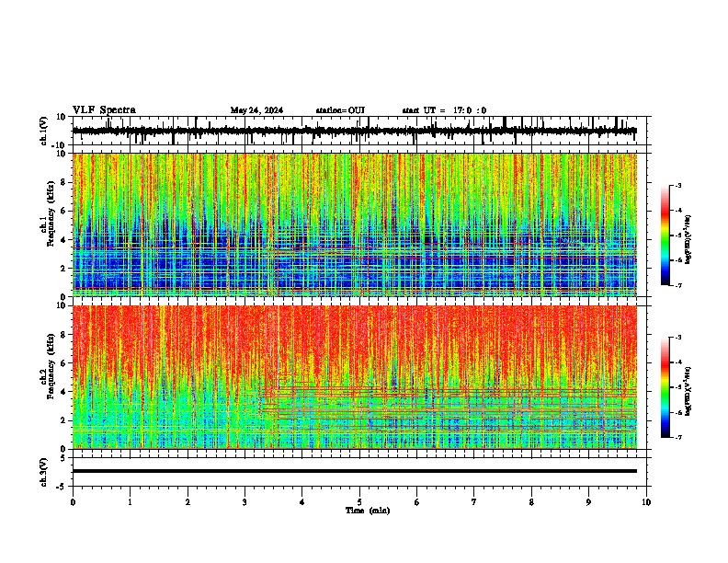Viewport: 728px width, 563px height.
Task: Click the "9" minute tick label
Action: (588, 502)
